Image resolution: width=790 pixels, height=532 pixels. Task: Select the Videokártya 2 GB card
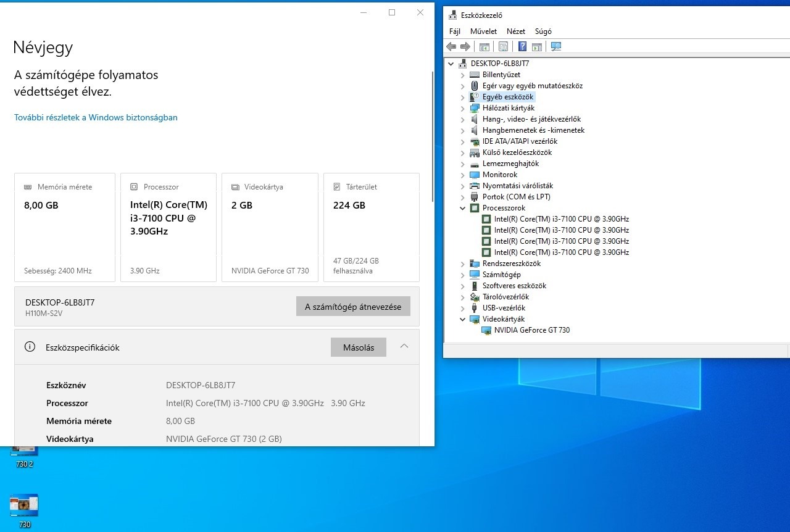point(270,227)
